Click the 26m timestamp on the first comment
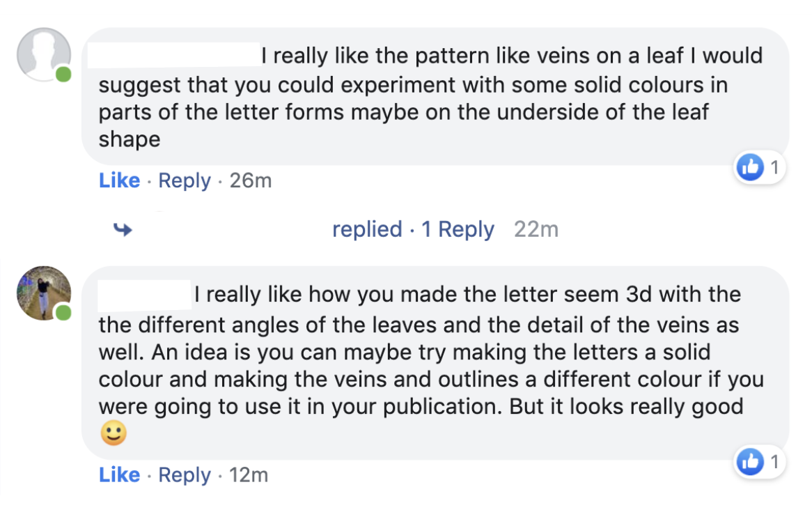Image resolution: width=812 pixels, height=510 pixels. click(x=251, y=181)
